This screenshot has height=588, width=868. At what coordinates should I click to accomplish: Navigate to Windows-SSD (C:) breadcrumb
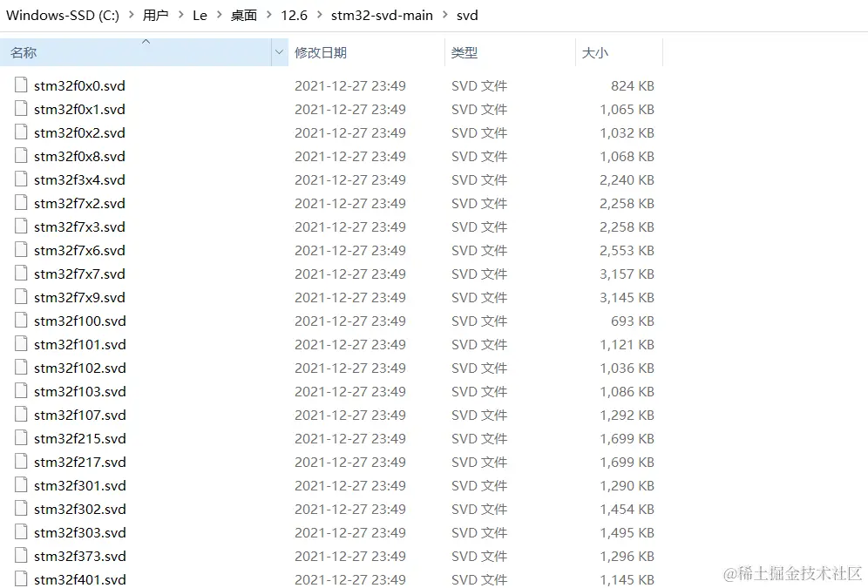tap(63, 16)
